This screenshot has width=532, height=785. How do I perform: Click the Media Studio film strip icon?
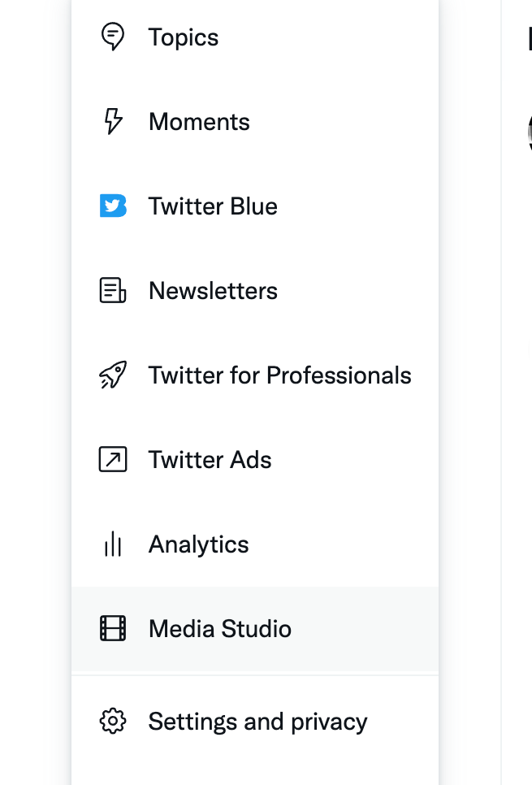tap(113, 628)
